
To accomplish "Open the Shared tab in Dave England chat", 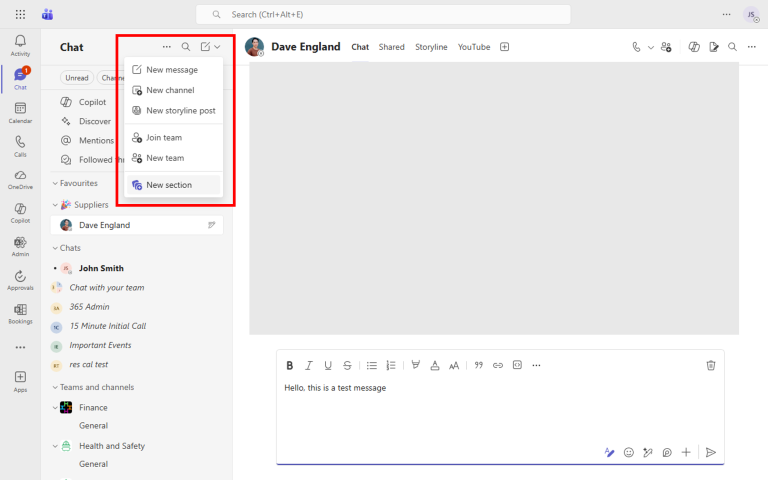I will point(391,47).
